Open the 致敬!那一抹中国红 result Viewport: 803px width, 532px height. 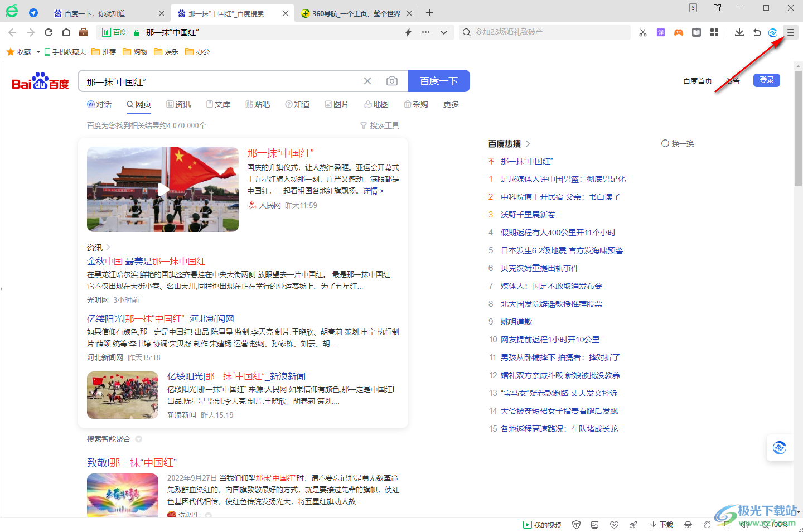pyautogui.click(x=132, y=462)
